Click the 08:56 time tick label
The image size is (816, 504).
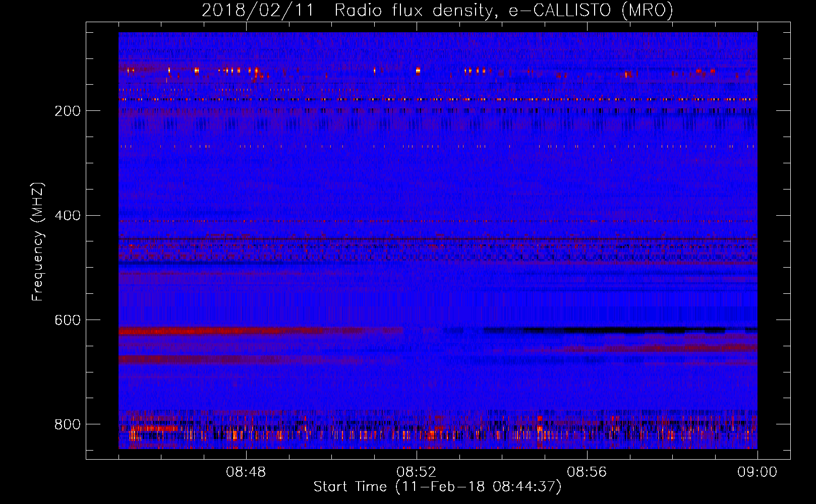(x=587, y=472)
